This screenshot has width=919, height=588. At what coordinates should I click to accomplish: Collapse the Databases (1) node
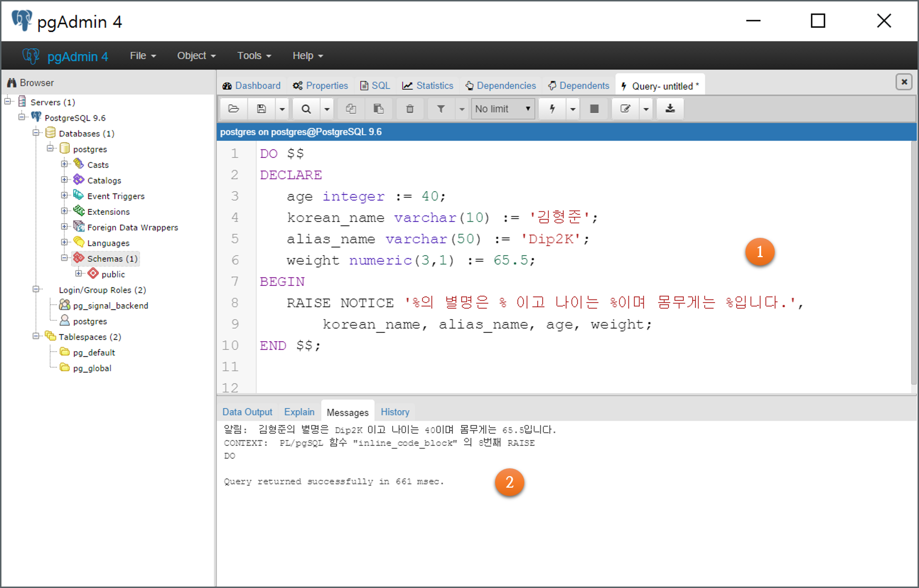[x=36, y=132]
